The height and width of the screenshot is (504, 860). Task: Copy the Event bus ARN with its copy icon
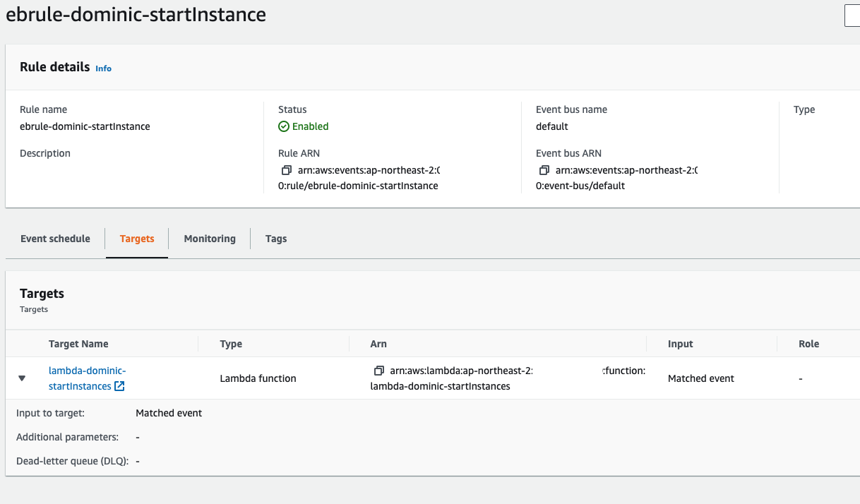(x=544, y=170)
